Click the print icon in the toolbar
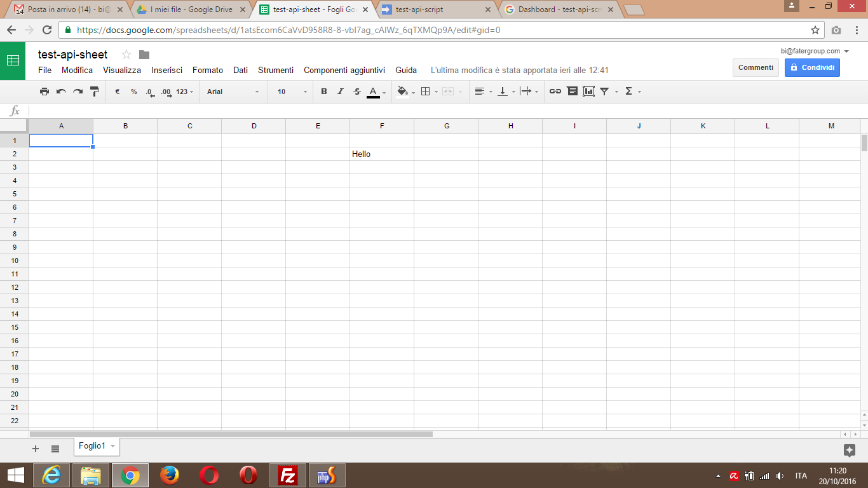Screen dimensions: 868x488 click(x=44, y=91)
